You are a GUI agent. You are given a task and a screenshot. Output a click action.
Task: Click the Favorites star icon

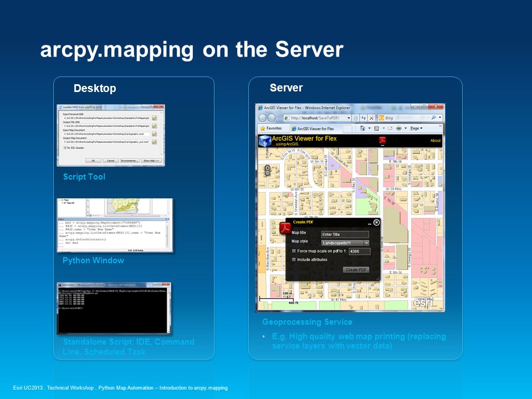coord(262,128)
